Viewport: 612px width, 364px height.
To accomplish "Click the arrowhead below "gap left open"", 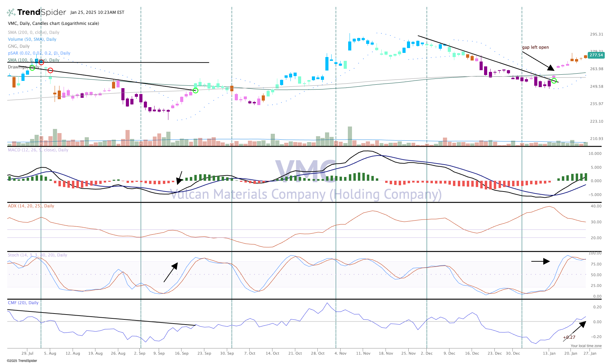I will (551, 68).
